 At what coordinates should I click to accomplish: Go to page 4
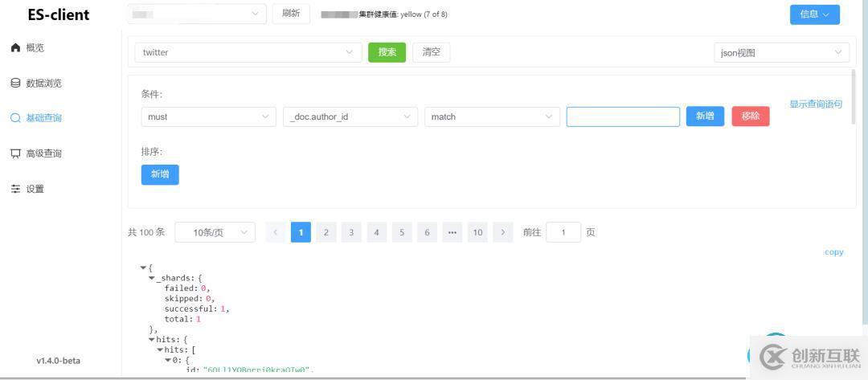(x=376, y=232)
